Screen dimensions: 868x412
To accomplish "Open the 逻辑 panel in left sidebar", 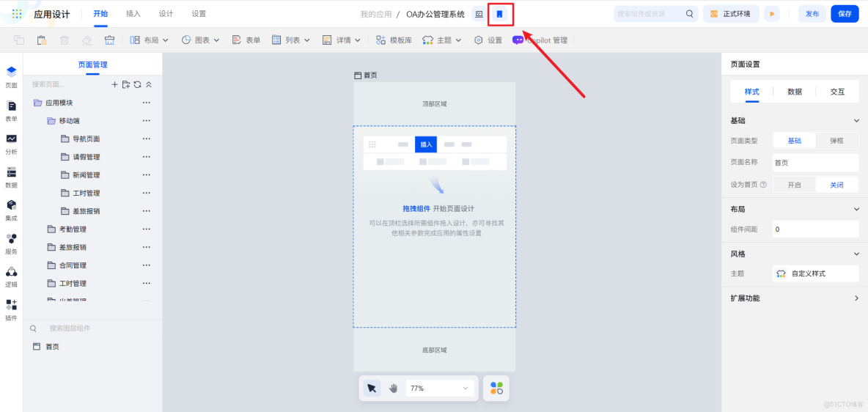I will click(x=11, y=277).
